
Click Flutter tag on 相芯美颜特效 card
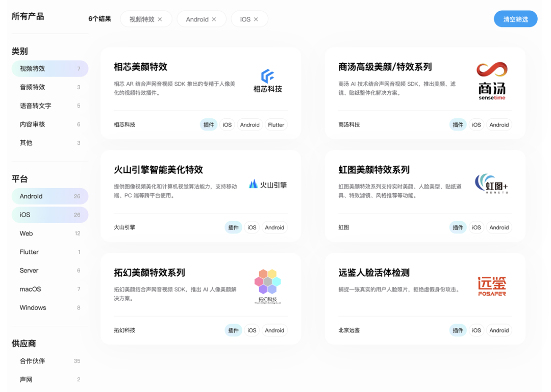276,125
